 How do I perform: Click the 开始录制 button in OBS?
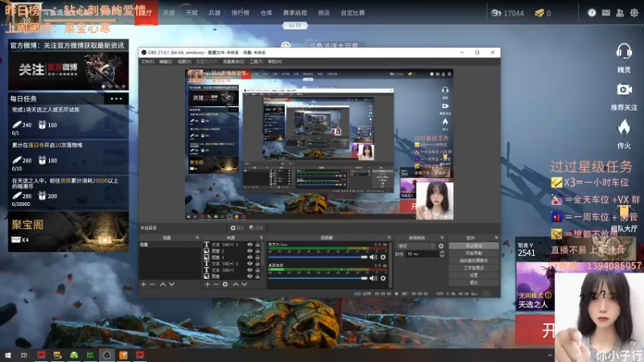(474, 253)
